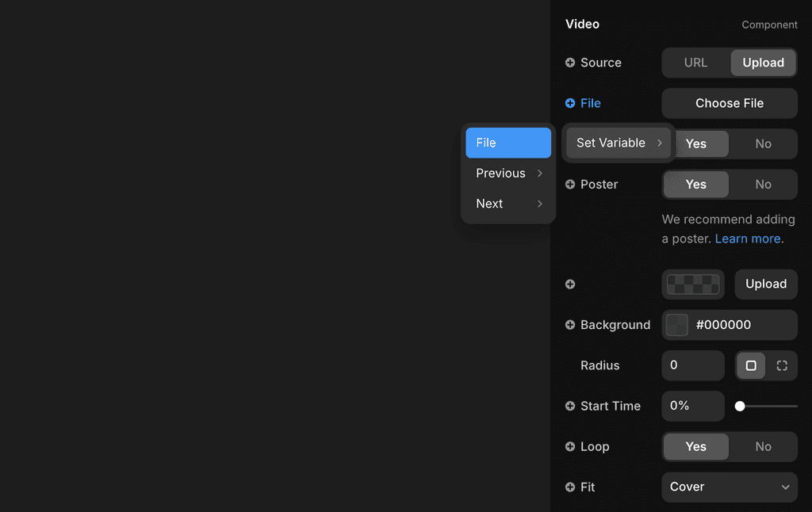Expand the Next submenu
Image resolution: width=812 pixels, height=512 pixels.
(507, 203)
